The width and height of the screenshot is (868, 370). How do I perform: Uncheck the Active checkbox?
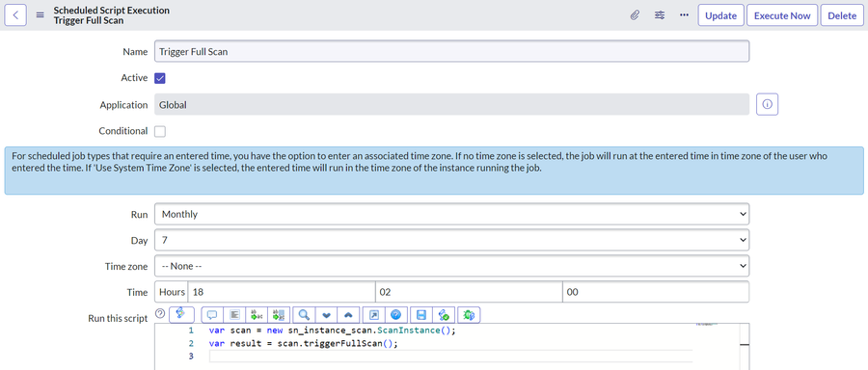pyautogui.click(x=160, y=78)
